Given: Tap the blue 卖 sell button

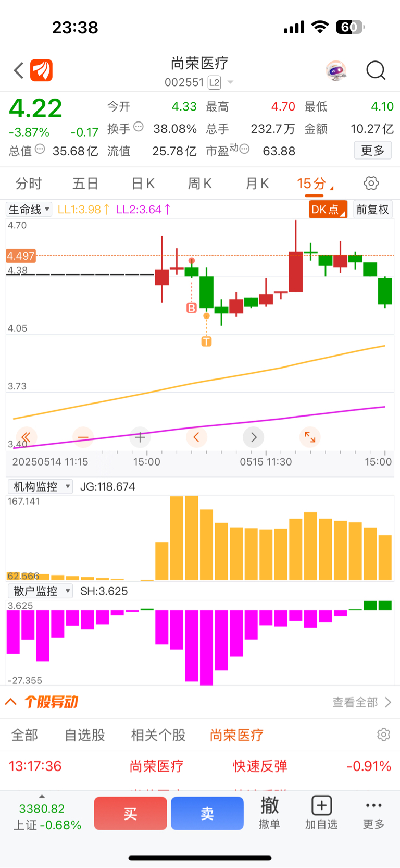Looking at the screenshot, I should coord(207,813).
